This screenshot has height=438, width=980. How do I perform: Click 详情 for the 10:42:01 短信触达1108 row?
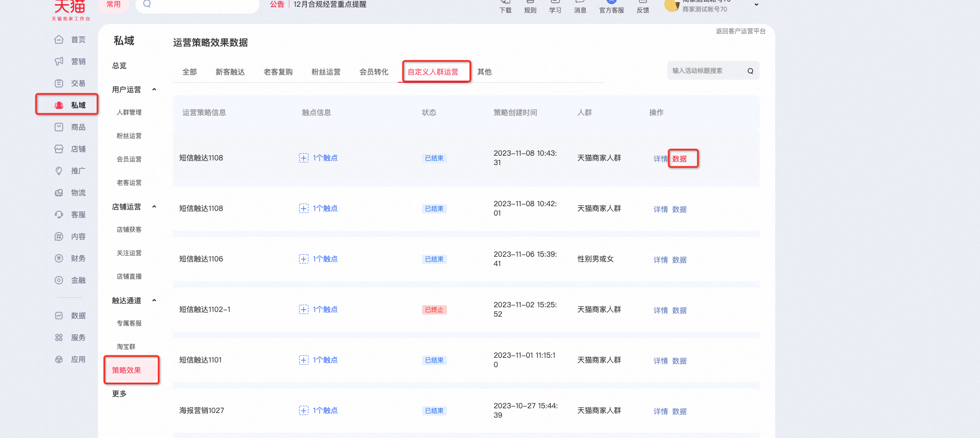661,209
